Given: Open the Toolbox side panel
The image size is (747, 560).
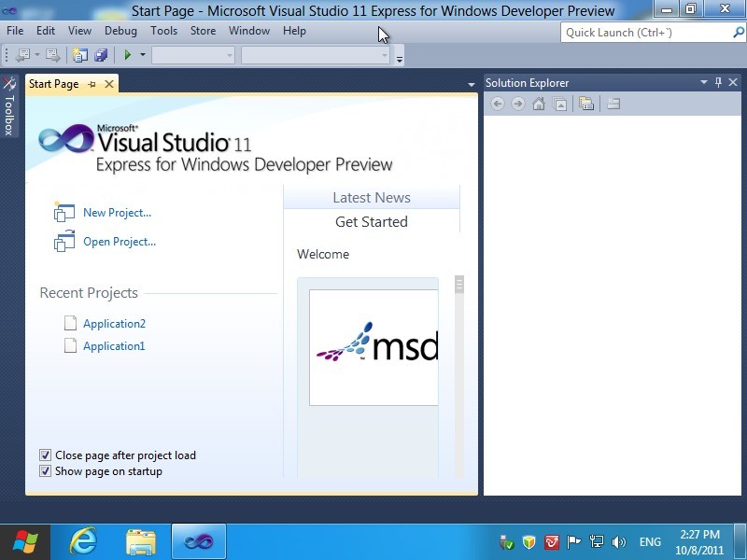Looking at the screenshot, I should click(9, 105).
